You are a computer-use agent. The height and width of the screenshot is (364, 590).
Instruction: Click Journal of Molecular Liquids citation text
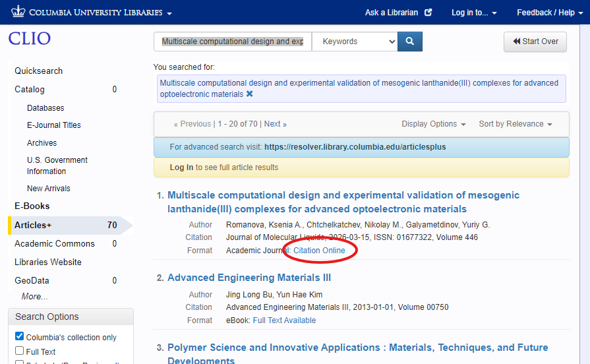coord(352,237)
